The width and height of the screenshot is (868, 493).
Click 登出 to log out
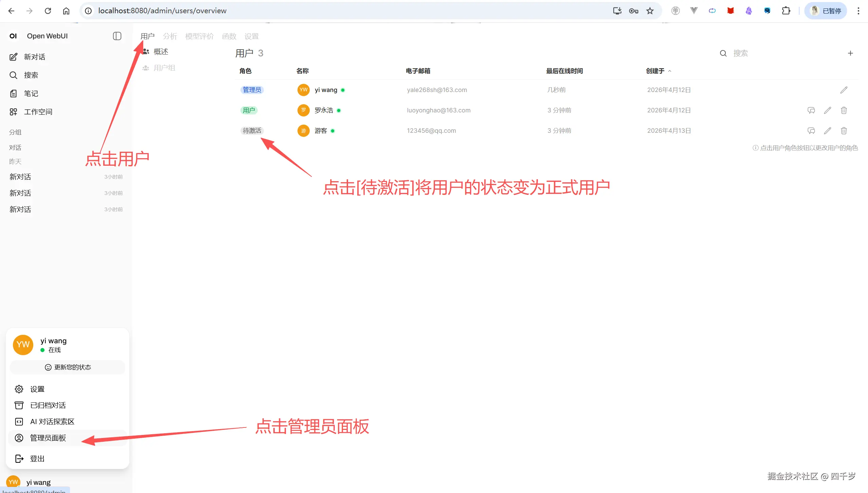(36, 458)
